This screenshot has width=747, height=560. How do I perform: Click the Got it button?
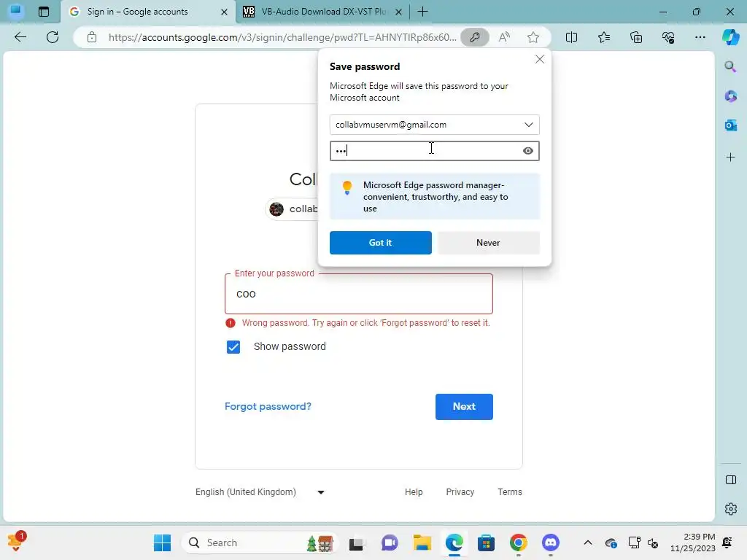tap(381, 243)
